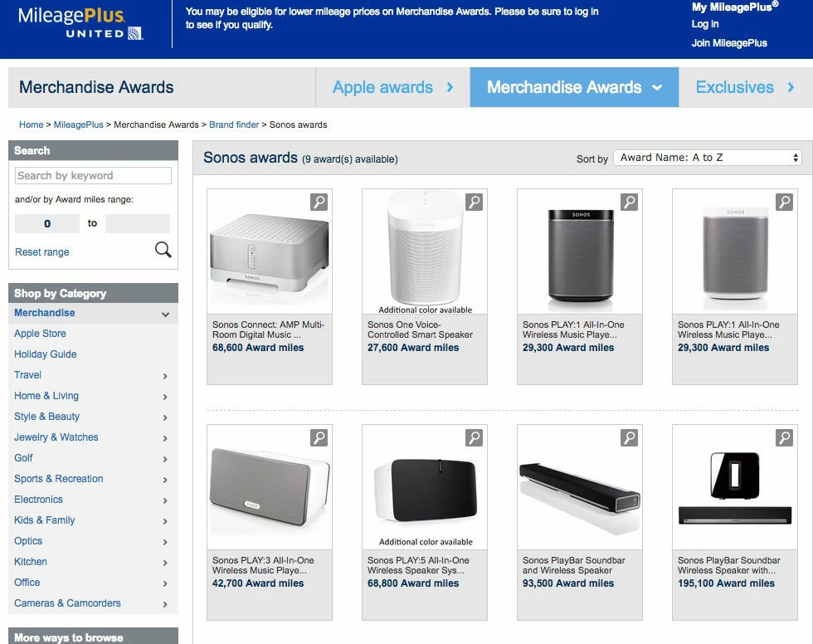Viewport: 813px width, 644px height.
Task: Expand the Jewelry & Watches arrow
Action: 165,438
